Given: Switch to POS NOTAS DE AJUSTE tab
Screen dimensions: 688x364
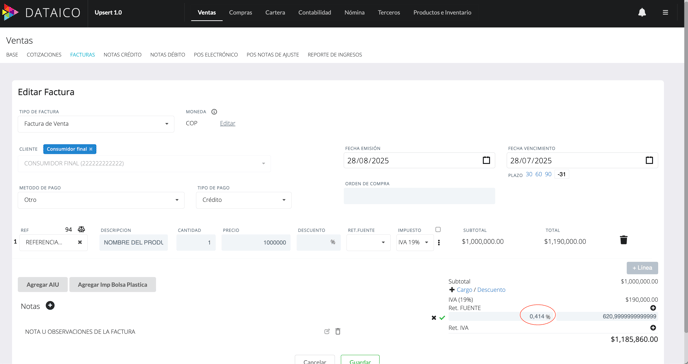Looking at the screenshot, I should [x=272, y=55].
